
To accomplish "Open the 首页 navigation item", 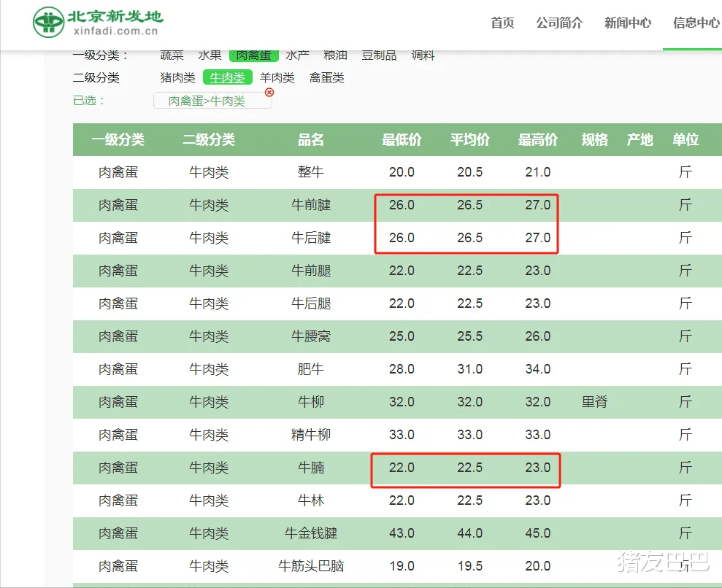I will [502, 23].
